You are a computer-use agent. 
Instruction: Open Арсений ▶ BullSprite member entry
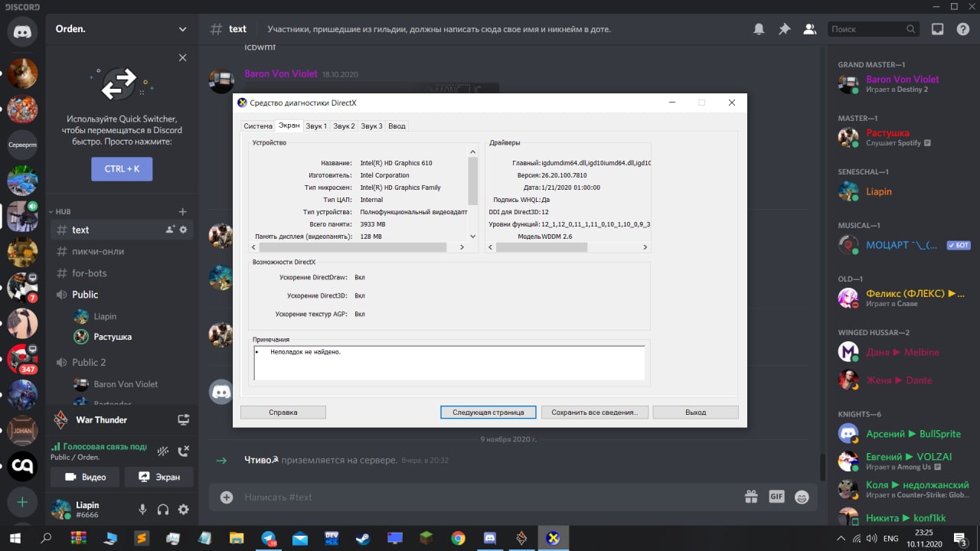(x=902, y=434)
